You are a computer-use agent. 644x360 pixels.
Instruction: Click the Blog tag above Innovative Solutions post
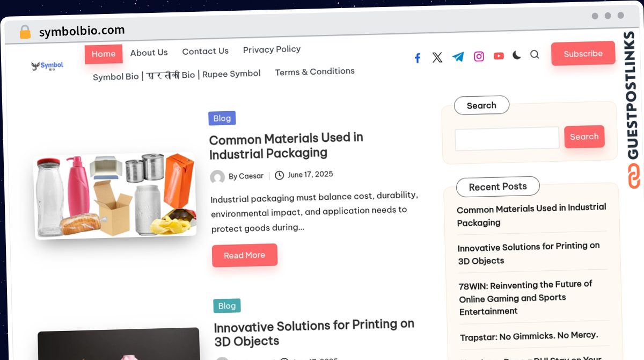point(227,306)
